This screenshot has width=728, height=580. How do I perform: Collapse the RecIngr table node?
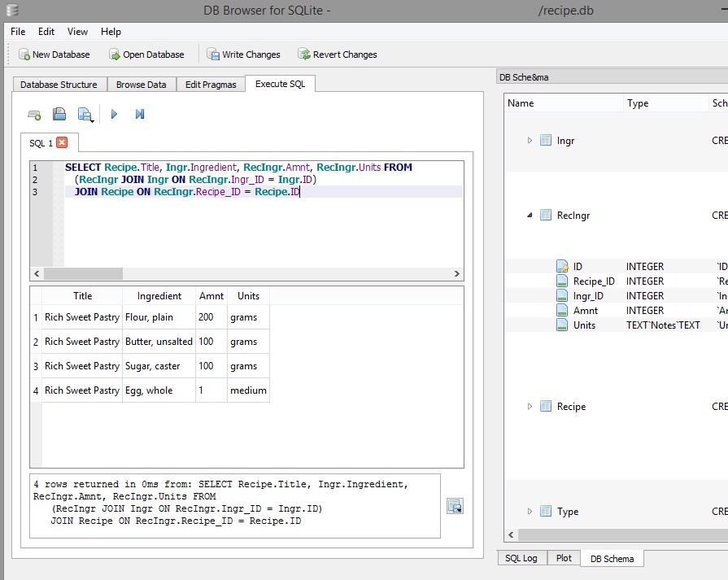530,216
